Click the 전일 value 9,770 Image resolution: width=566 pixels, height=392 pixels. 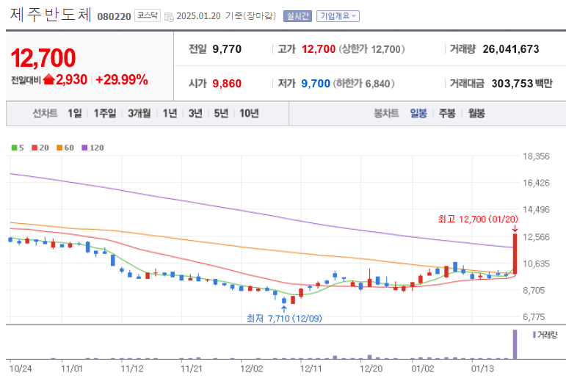tap(227, 49)
